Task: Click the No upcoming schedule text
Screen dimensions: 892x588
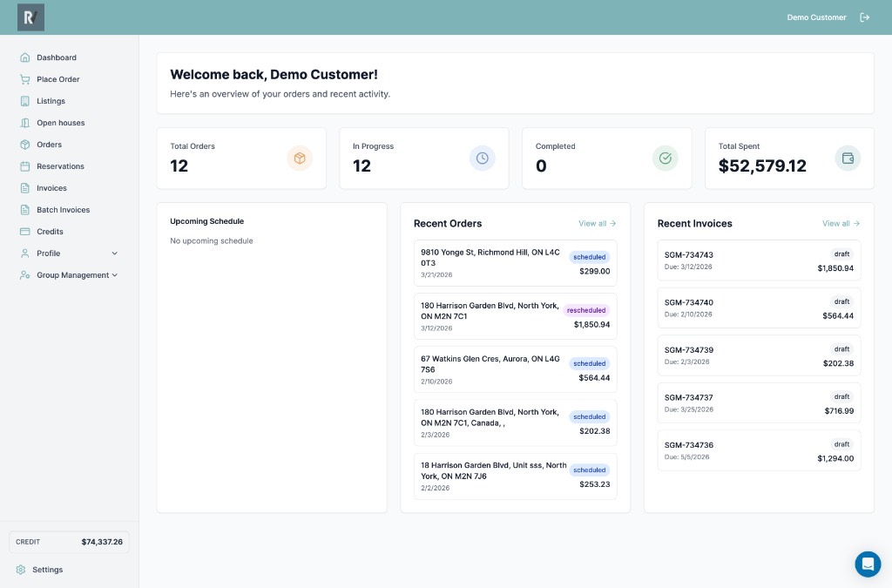Action: [212, 240]
